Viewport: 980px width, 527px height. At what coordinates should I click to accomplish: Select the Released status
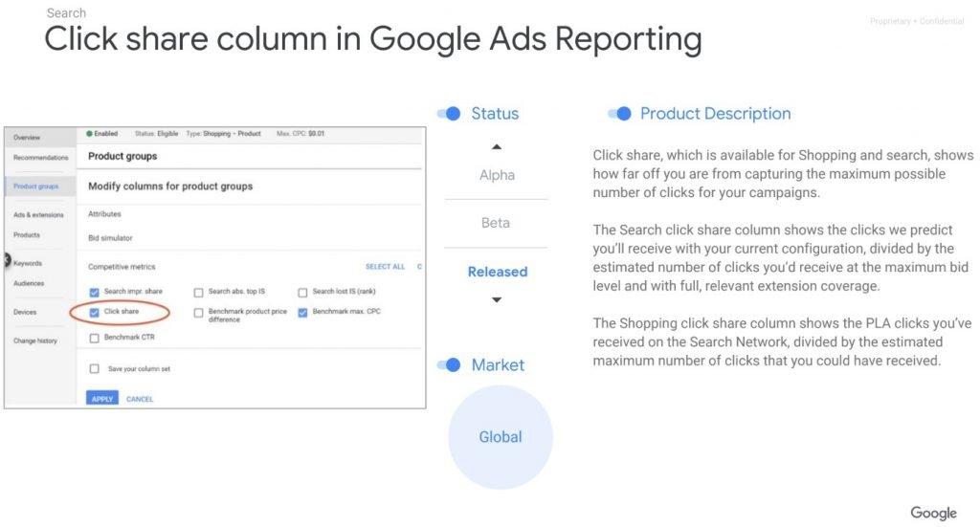point(498,272)
